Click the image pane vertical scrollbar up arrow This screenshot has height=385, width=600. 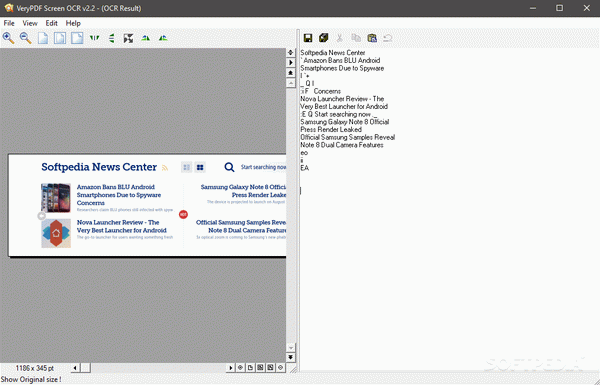pyautogui.click(x=290, y=83)
